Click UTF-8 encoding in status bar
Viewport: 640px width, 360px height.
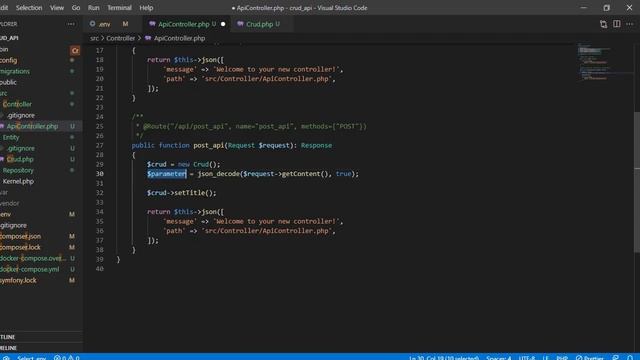tap(527, 357)
